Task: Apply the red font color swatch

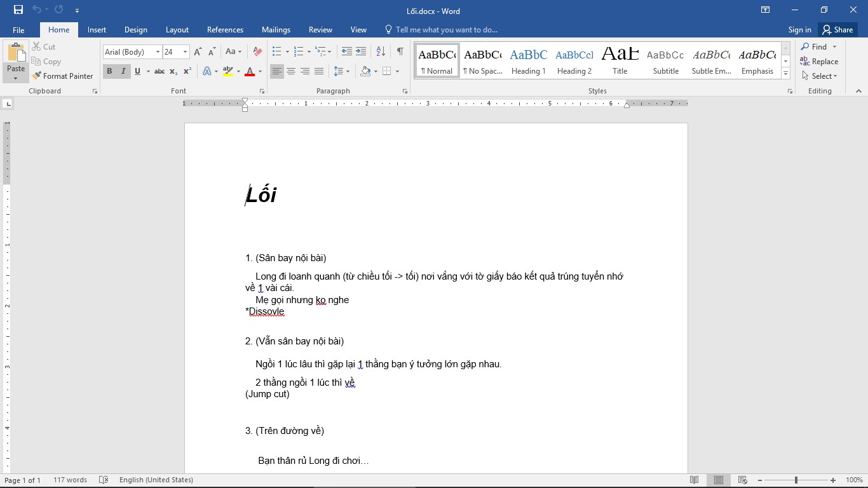Action: tap(250, 71)
